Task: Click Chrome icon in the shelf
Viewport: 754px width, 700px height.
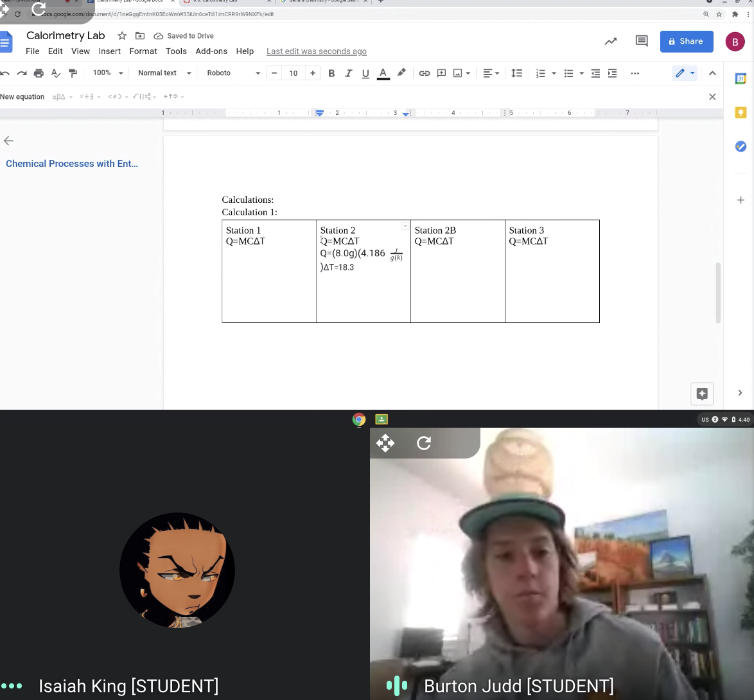Action: (x=359, y=420)
